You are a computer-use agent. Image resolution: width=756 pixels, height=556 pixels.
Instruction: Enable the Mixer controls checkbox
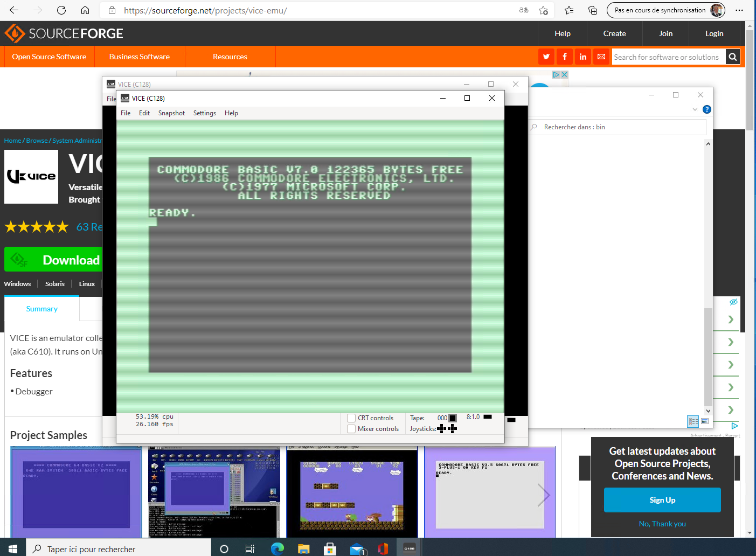[x=351, y=429]
